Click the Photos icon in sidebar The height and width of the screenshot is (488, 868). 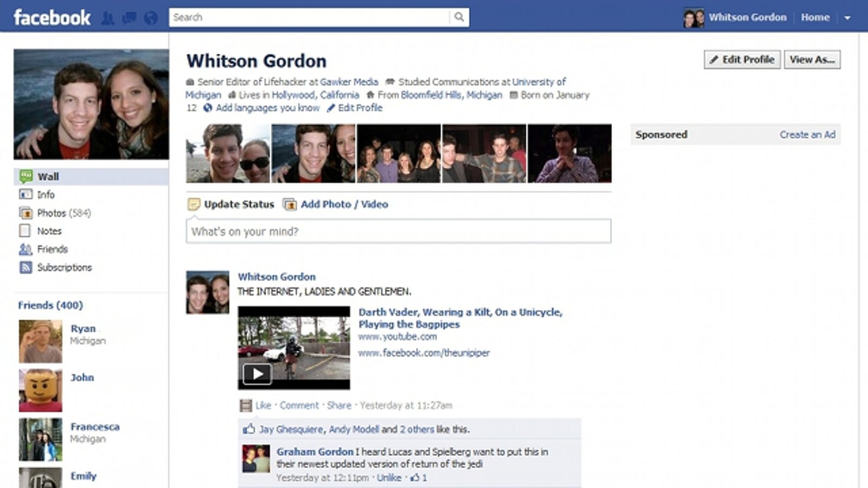point(25,213)
